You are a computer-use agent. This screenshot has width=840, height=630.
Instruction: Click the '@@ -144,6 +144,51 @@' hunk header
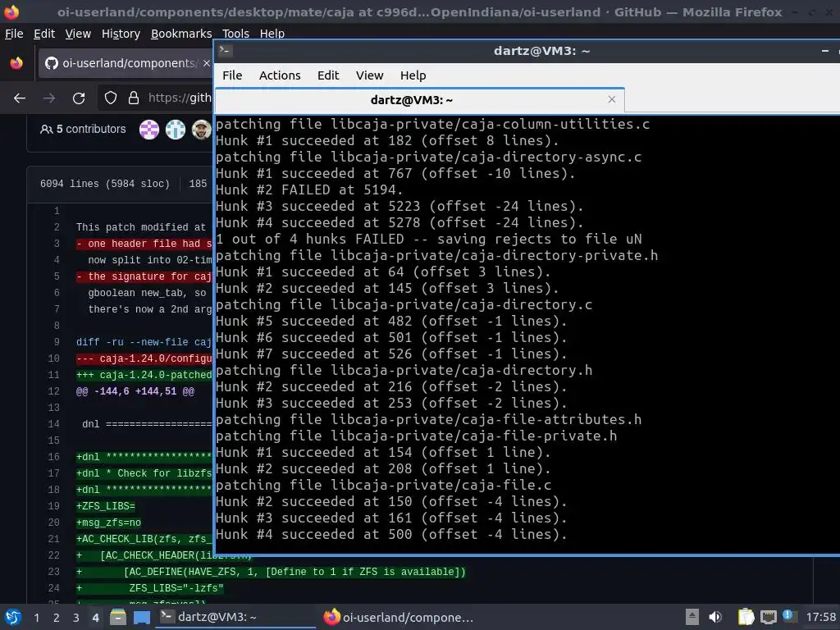(135, 391)
